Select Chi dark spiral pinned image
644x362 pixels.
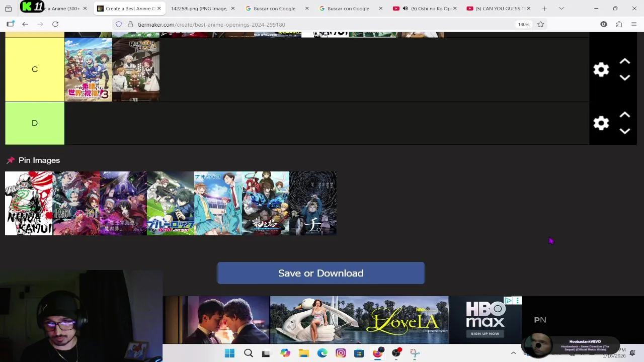click(313, 203)
